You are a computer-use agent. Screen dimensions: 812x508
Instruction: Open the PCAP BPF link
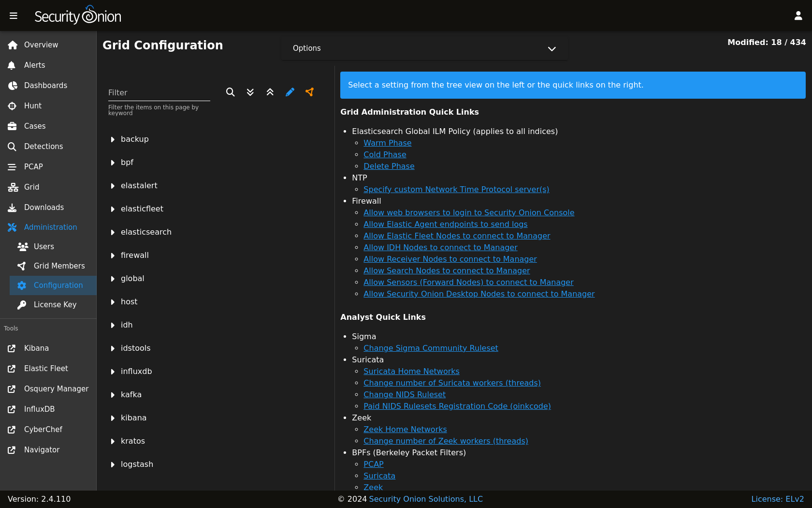point(374,464)
